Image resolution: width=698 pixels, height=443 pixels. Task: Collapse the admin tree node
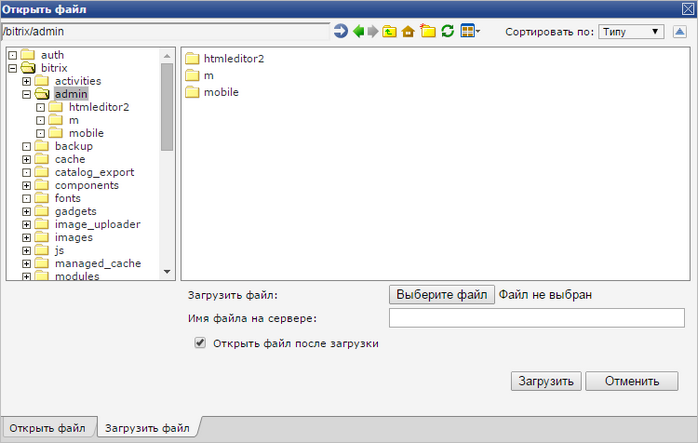(x=26, y=94)
